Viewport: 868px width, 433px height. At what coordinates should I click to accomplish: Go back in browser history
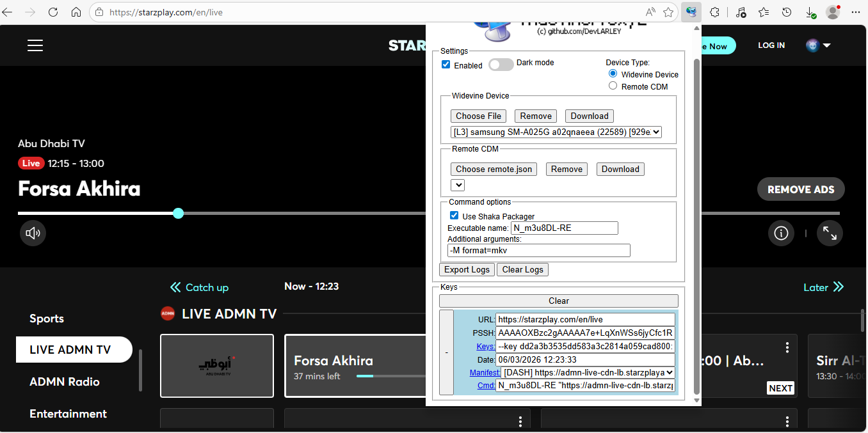click(8, 12)
